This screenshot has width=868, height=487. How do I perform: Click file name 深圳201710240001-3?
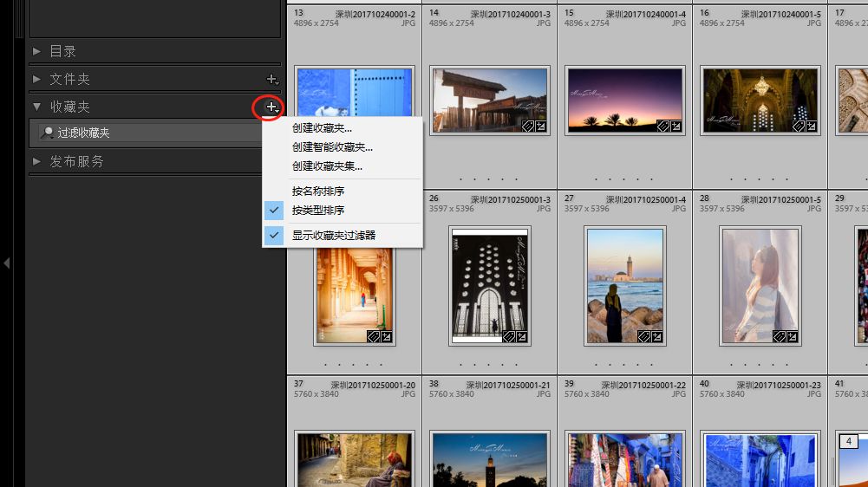511,14
